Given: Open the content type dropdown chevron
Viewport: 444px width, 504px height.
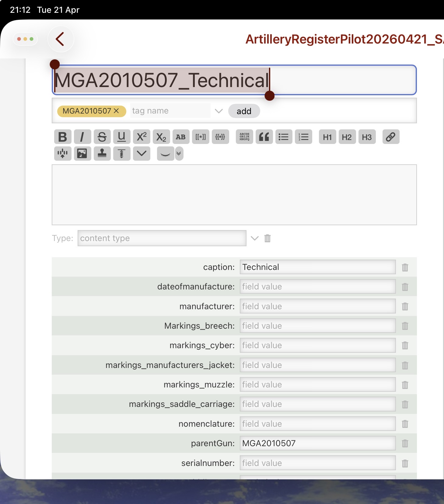Looking at the screenshot, I should [x=254, y=238].
